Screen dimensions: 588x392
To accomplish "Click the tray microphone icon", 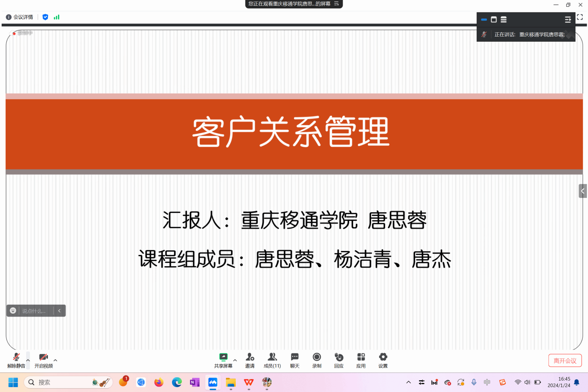I will tap(474, 382).
